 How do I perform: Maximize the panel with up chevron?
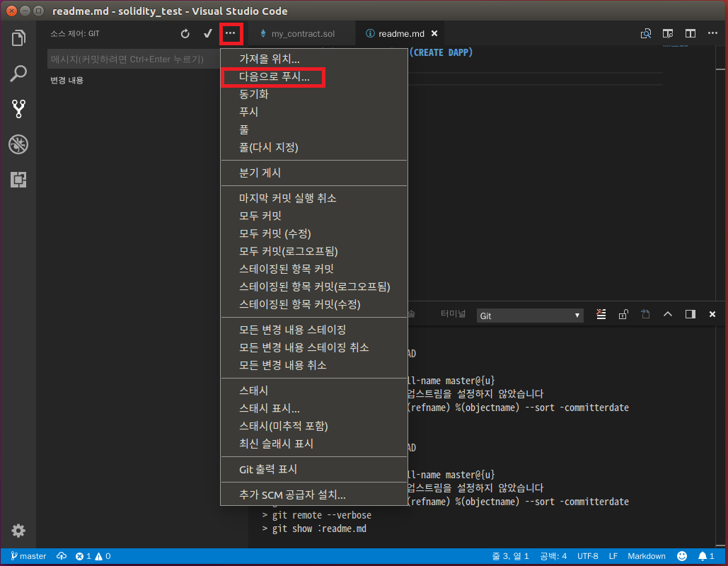tap(668, 314)
